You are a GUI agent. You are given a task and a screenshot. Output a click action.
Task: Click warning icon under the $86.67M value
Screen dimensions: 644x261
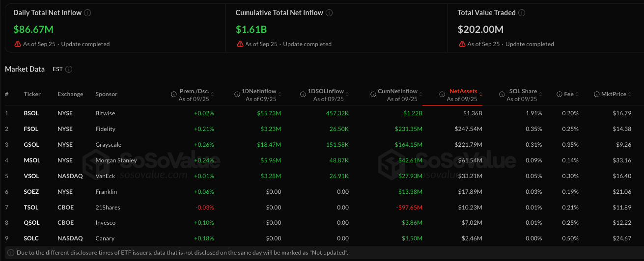18,44
